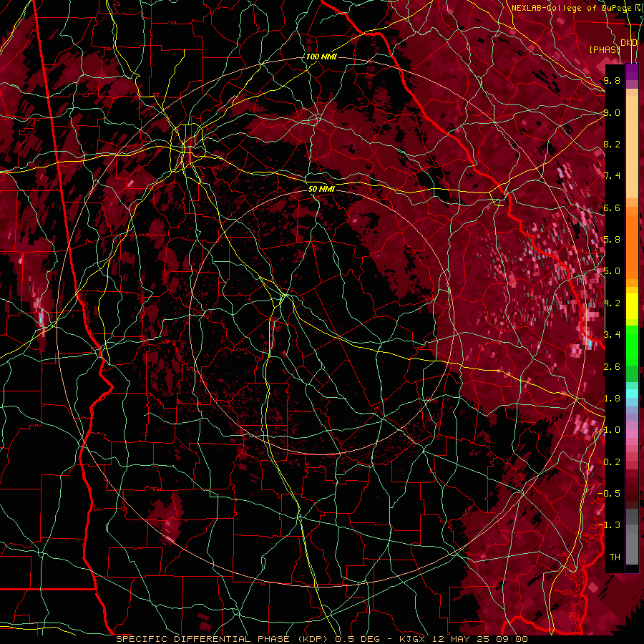Pick the bright green band of the color bar
Viewport: 644px width, 644px height.
click(632, 345)
